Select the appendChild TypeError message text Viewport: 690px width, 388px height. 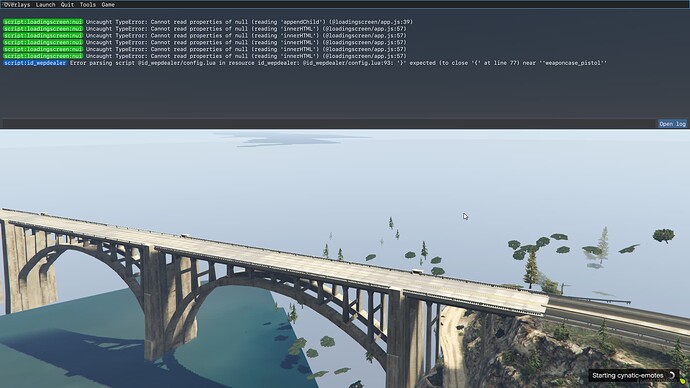tap(249, 22)
